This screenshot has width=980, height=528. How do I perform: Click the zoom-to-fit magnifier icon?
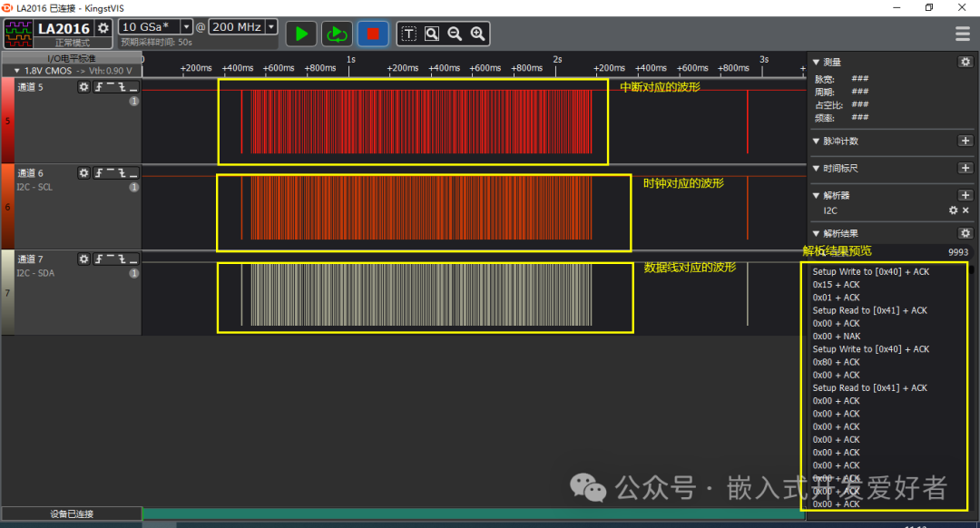[432, 34]
